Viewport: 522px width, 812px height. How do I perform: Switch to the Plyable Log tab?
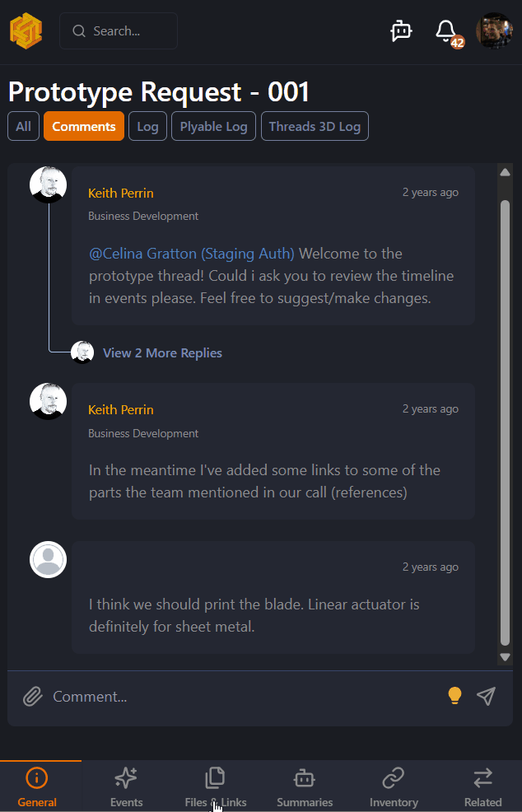point(213,127)
